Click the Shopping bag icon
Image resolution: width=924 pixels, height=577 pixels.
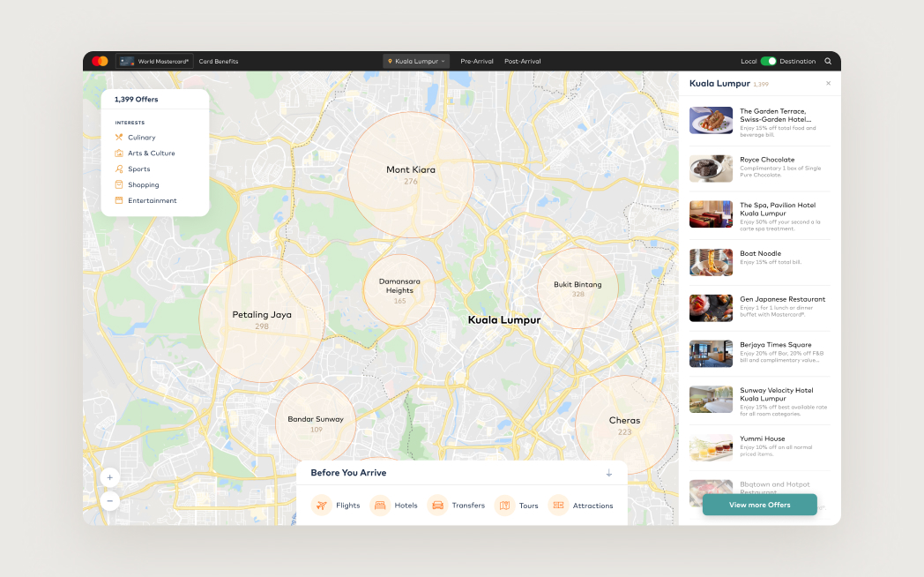pos(118,184)
